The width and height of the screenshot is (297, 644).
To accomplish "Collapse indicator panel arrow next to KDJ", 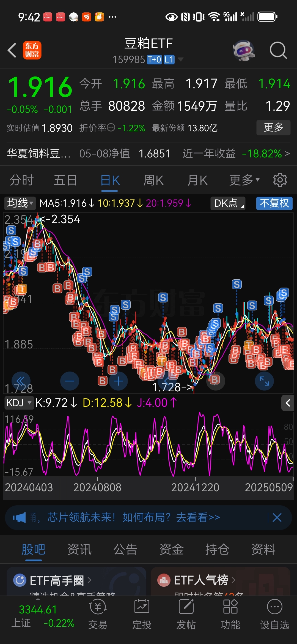I will point(288,403).
